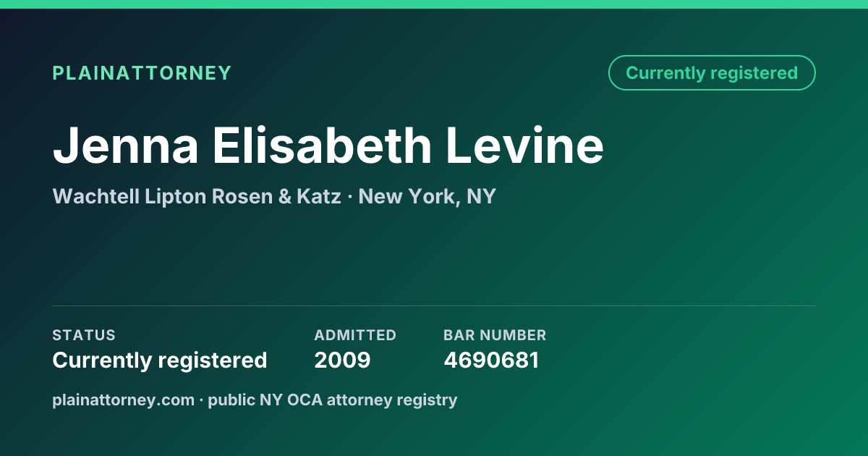Click the last name Levine
The image size is (868, 456).
(x=524, y=145)
